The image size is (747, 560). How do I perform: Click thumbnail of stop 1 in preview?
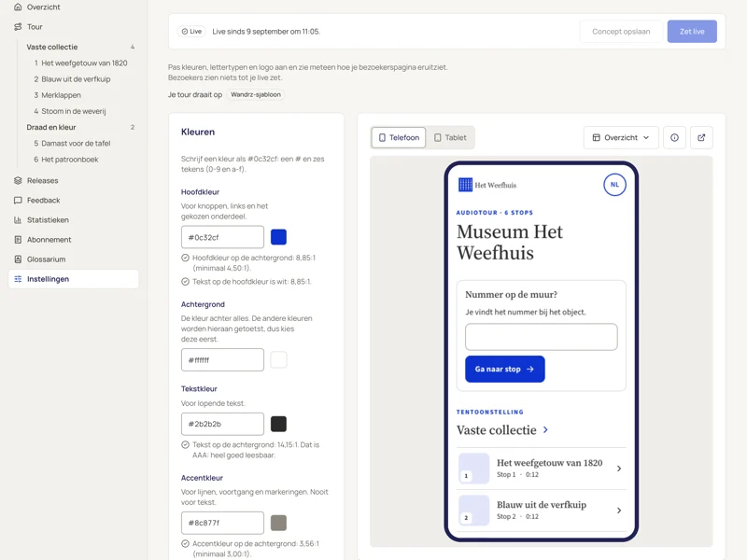(474, 469)
